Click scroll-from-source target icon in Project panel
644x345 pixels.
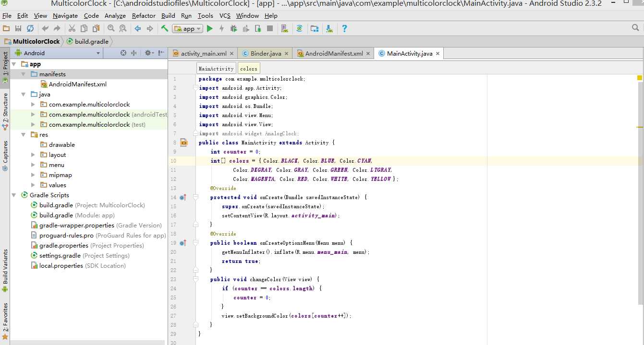[x=123, y=53]
